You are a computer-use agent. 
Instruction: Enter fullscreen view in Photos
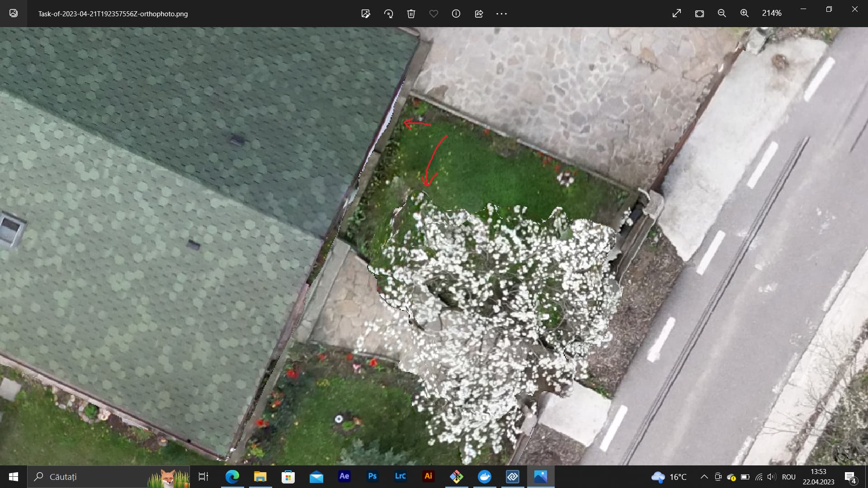[x=676, y=13]
